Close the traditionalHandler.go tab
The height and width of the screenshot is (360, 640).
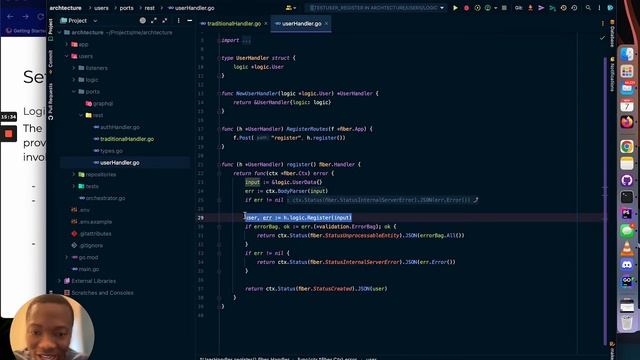point(266,24)
